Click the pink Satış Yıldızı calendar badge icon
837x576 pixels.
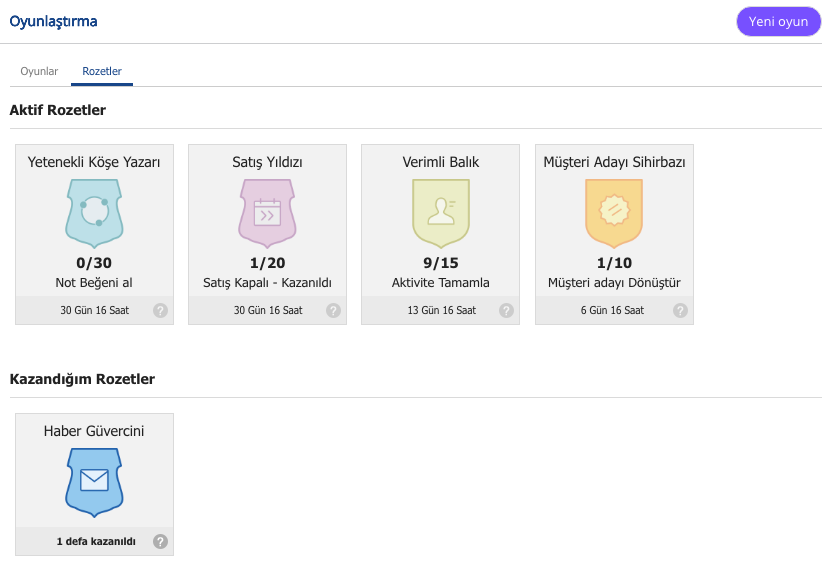pos(267,214)
